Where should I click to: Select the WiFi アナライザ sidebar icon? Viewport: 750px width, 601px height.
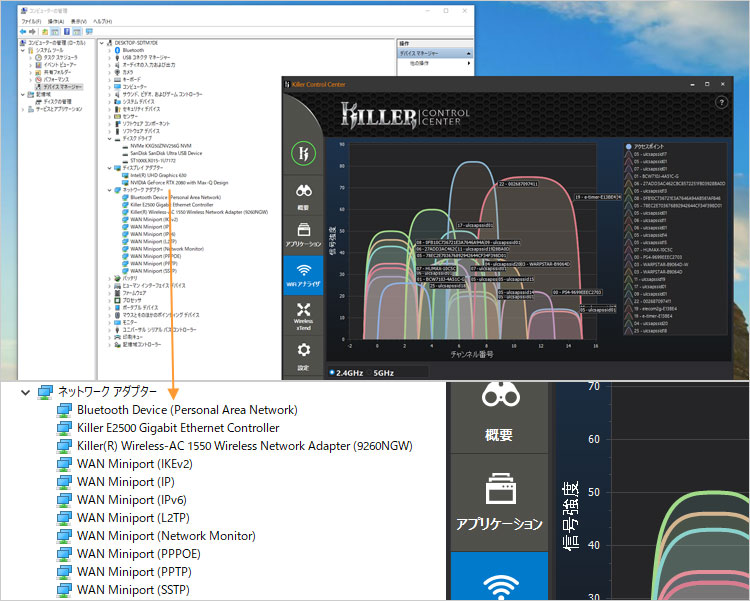coord(304,276)
